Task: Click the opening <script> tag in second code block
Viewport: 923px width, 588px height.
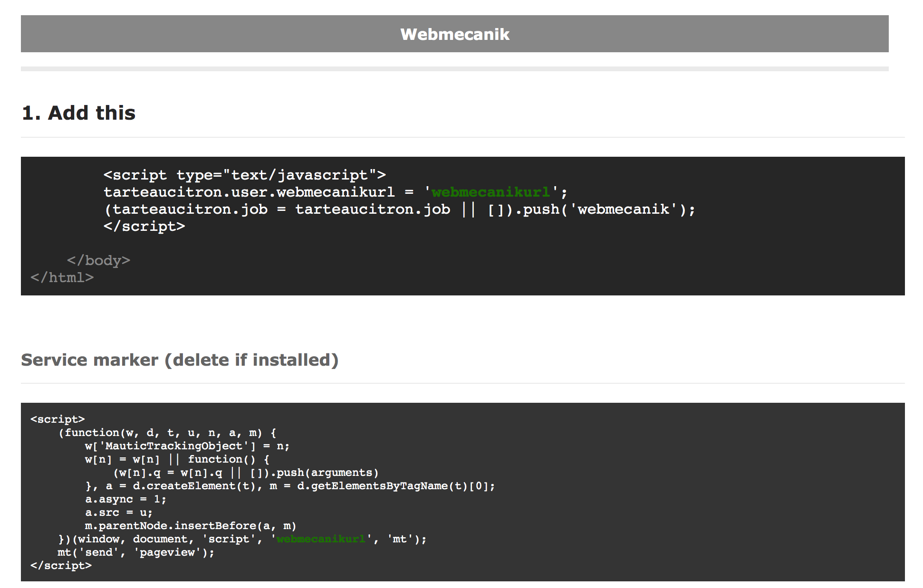Action: (58, 419)
